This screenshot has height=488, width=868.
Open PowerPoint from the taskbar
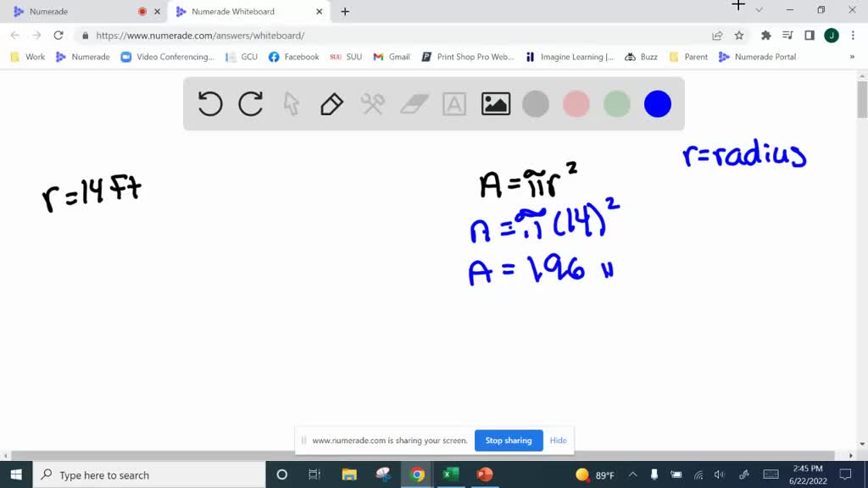pos(484,474)
